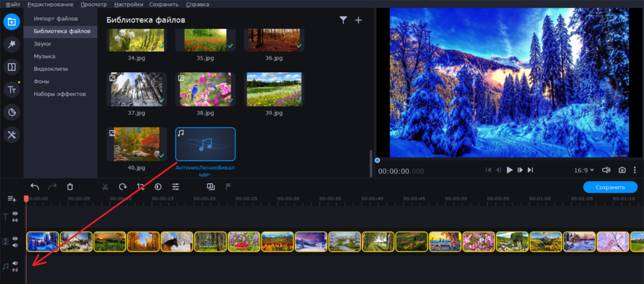
Task: Rotate the selected clip
Action: click(x=123, y=186)
